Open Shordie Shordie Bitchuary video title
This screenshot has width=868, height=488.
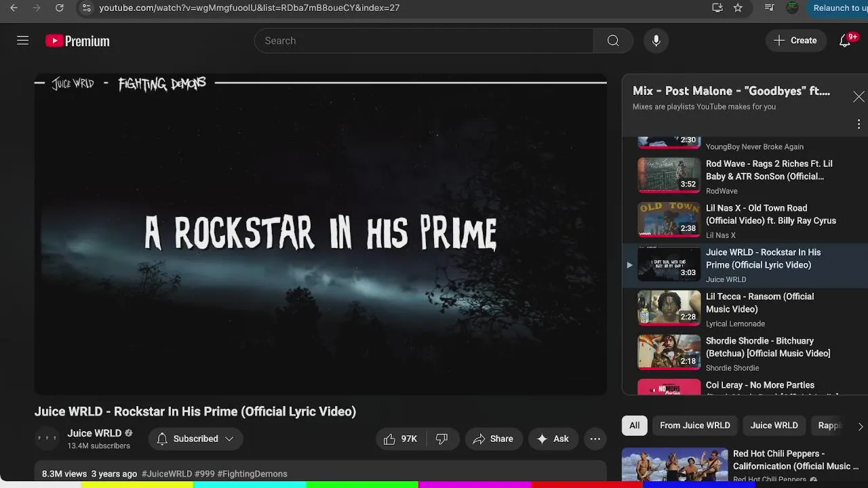(768, 347)
